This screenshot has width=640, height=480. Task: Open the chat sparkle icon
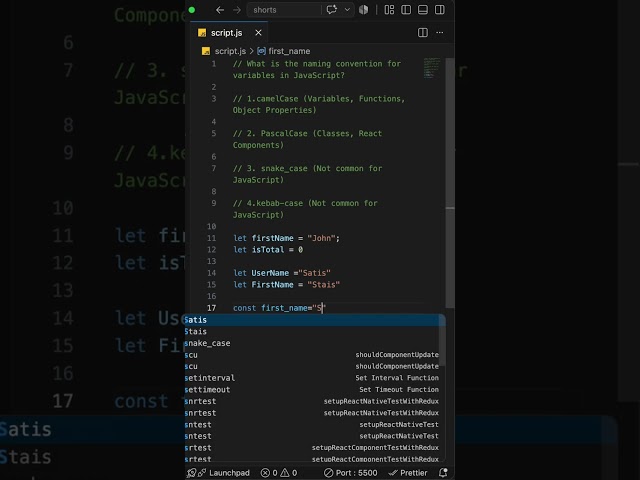pyautogui.click(x=331, y=10)
